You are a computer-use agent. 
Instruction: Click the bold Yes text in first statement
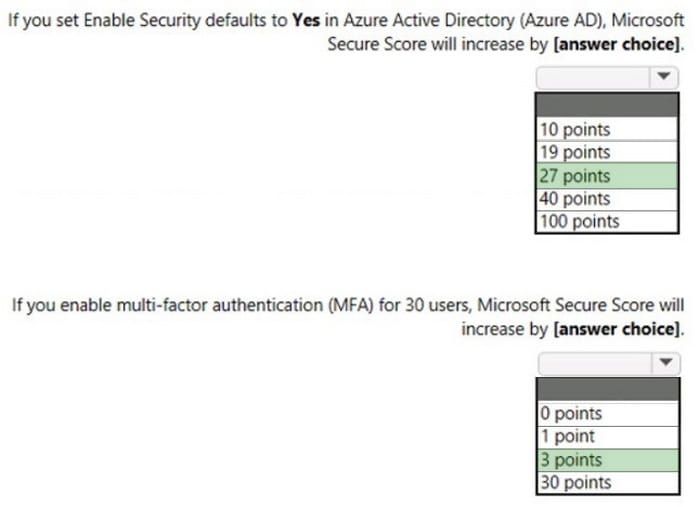[306, 20]
